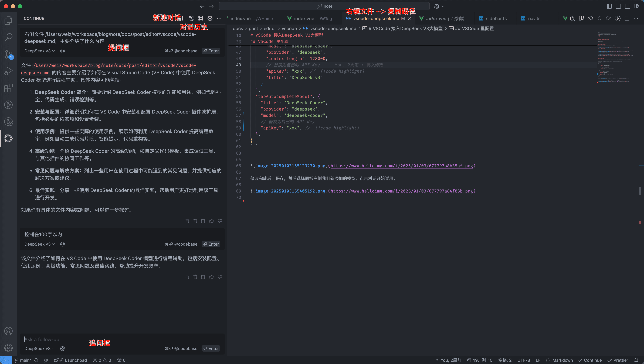Open the Continue panel settings gear

coord(210,18)
